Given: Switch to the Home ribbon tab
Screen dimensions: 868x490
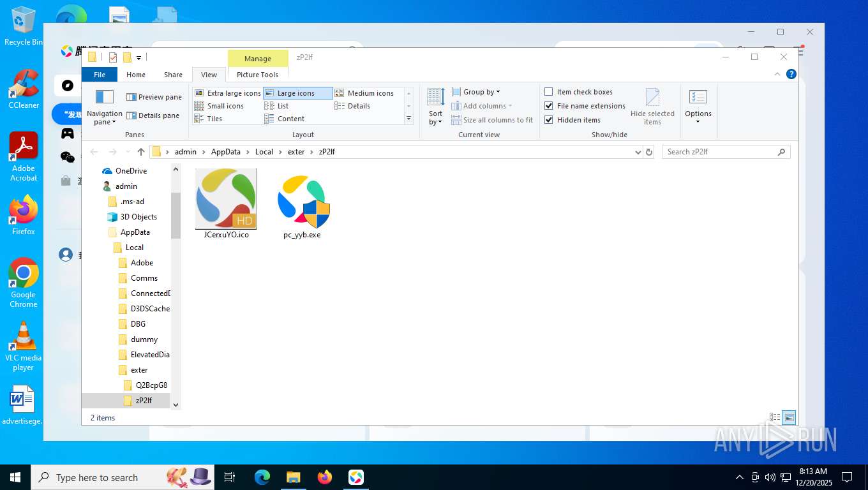Looking at the screenshot, I should click(x=136, y=75).
